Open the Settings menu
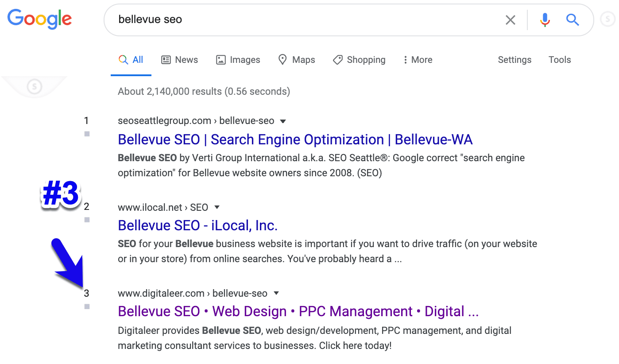The height and width of the screenshot is (364, 619). click(x=515, y=59)
